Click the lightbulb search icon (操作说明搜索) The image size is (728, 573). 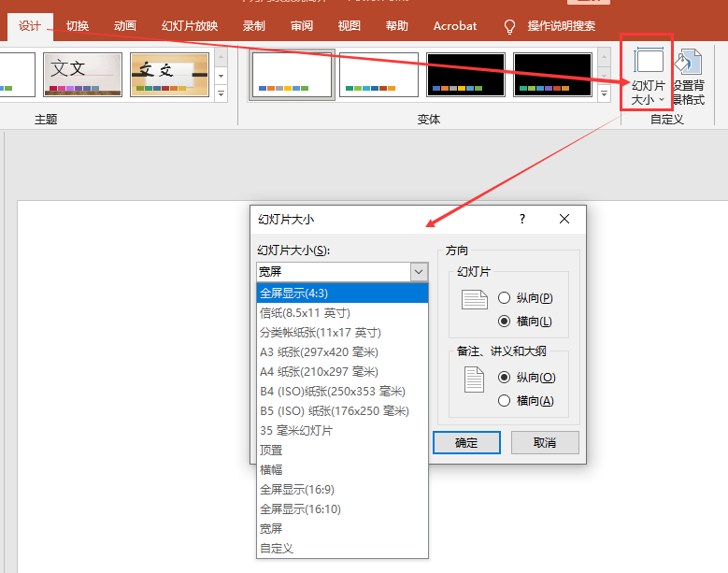509,26
